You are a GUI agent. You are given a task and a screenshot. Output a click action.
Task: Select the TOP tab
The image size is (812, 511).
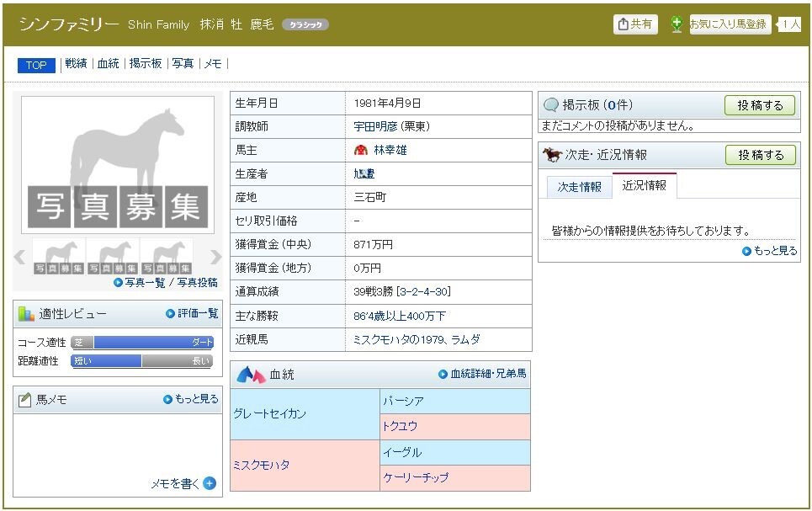coord(36,65)
